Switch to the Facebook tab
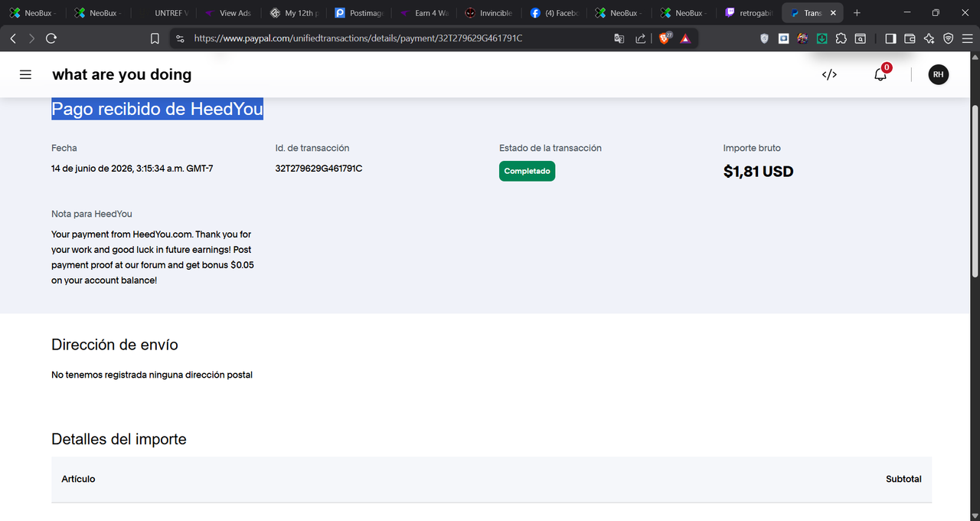The width and height of the screenshot is (980, 521). click(555, 13)
